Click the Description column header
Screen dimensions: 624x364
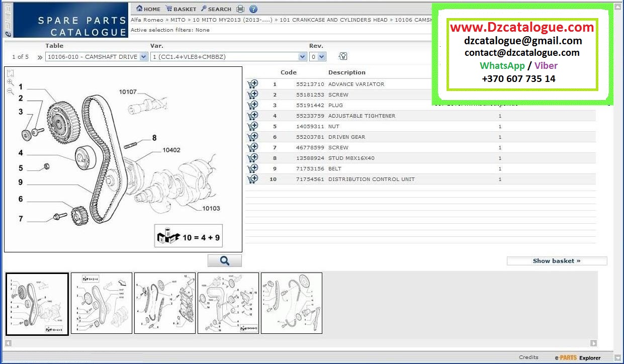coord(347,72)
